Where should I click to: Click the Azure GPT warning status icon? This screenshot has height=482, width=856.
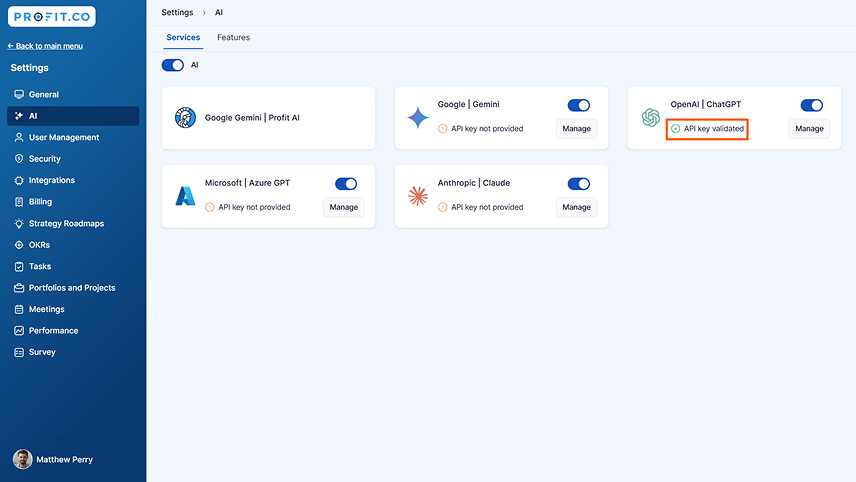(210, 207)
